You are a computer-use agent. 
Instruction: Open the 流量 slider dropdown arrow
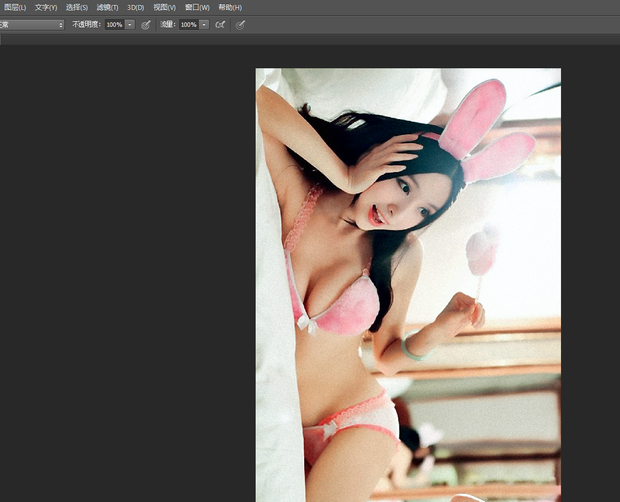coord(204,24)
